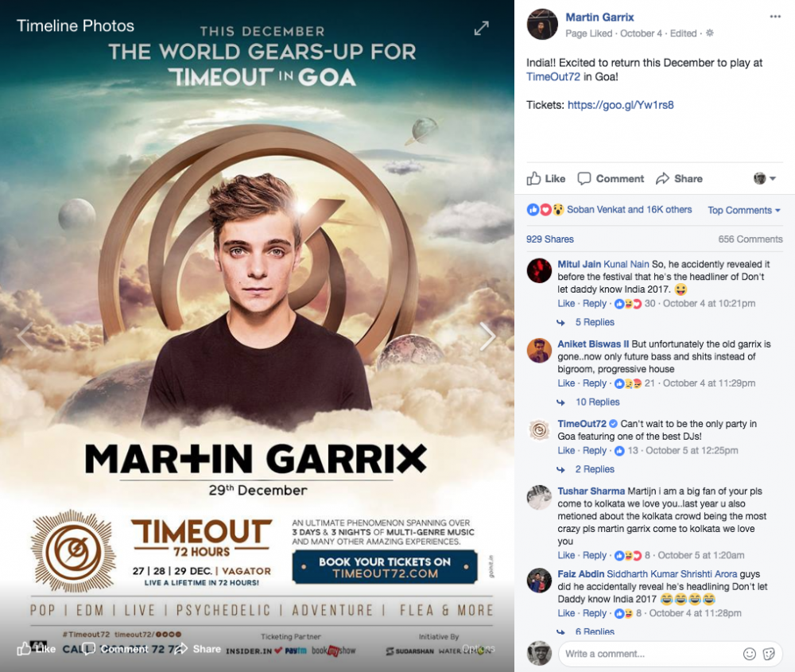Screen dimensions: 795x672
Task: Open the Martin Garrix profile picture thumbnail
Action: 542,24
